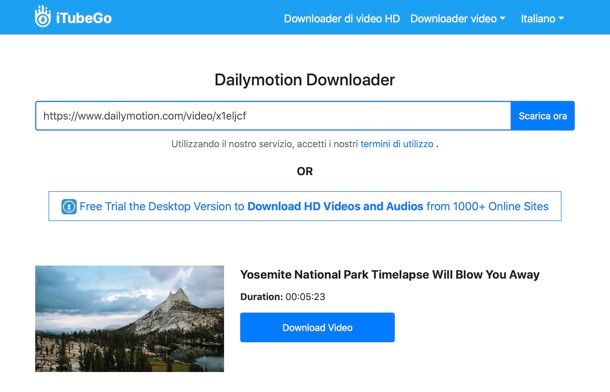Open Downloader di video HD page
This screenshot has height=392, width=610.
342,19
